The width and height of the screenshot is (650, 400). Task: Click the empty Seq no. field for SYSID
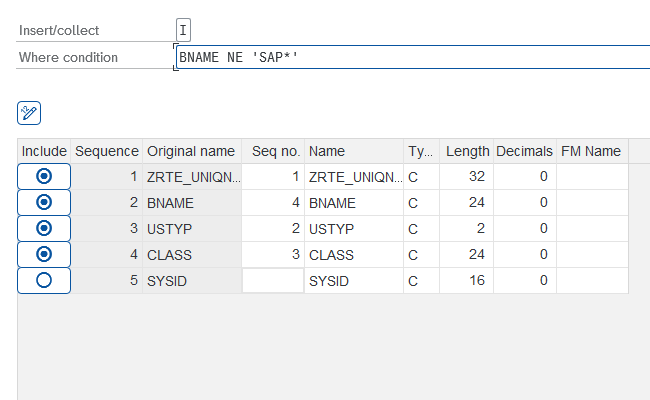pyautogui.click(x=272, y=281)
